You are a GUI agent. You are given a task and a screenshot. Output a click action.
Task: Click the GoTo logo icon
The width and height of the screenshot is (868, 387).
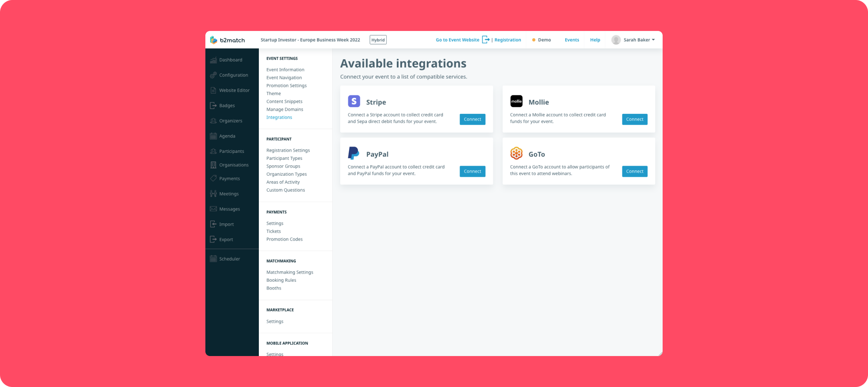tap(516, 153)
